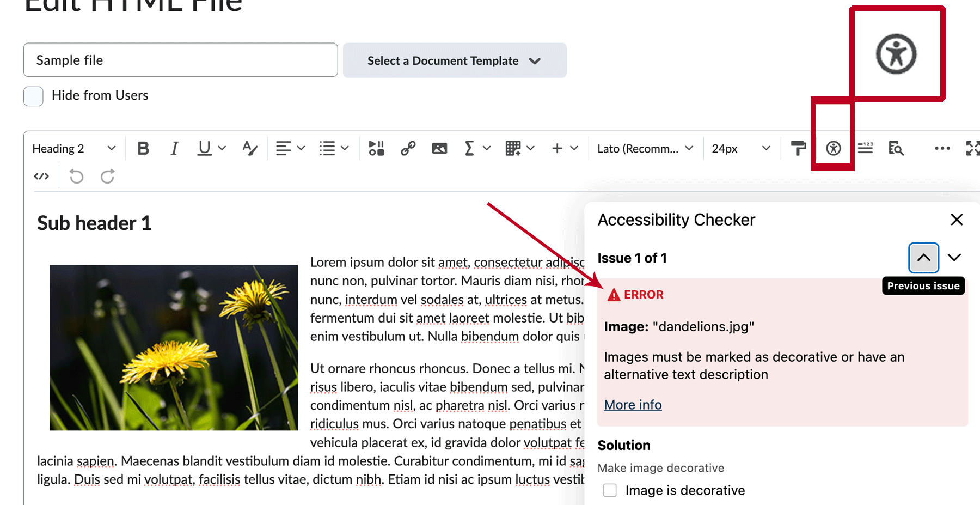Close the Accessibility Checker panel
Image resolution: width=980 pixels, height=505 pixels.
(x=957, y=220)
